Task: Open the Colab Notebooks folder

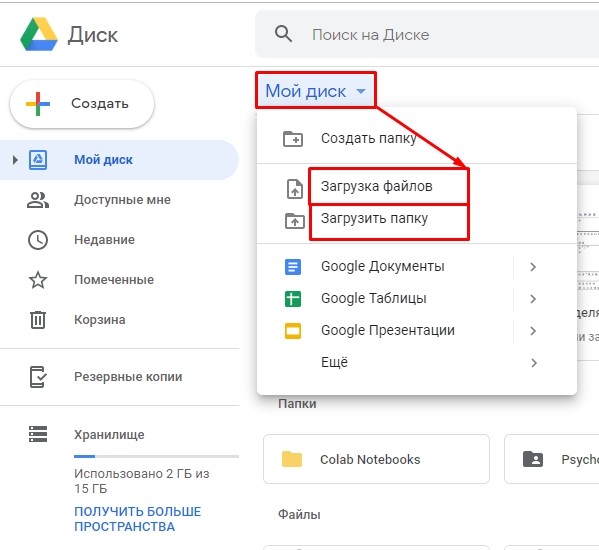Action: (x=376, y=459)
